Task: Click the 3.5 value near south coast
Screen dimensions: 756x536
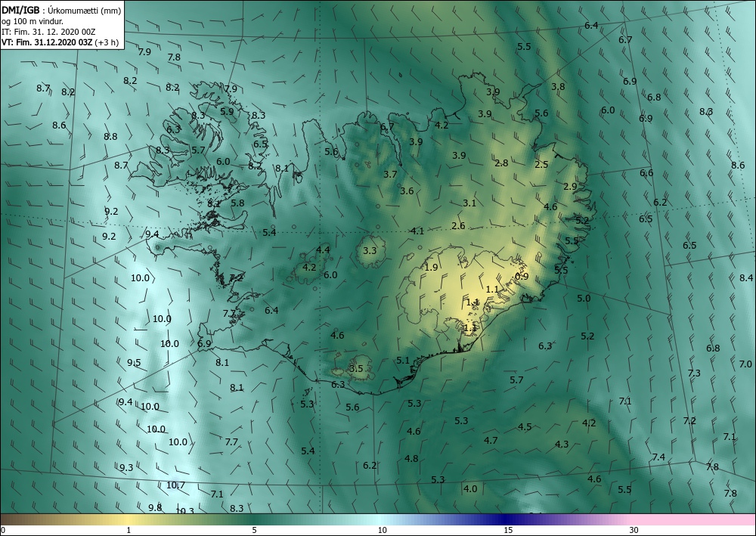Action: pyautogui.click(x=356, y=369)
